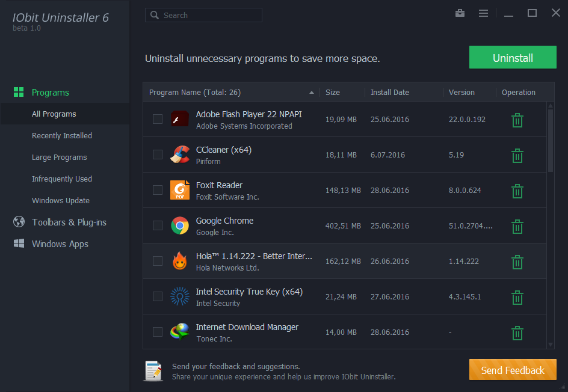Click the Toolbars & Plug-ins globe icon
This screenshot has height=392, width=568.
coord(19,221)
